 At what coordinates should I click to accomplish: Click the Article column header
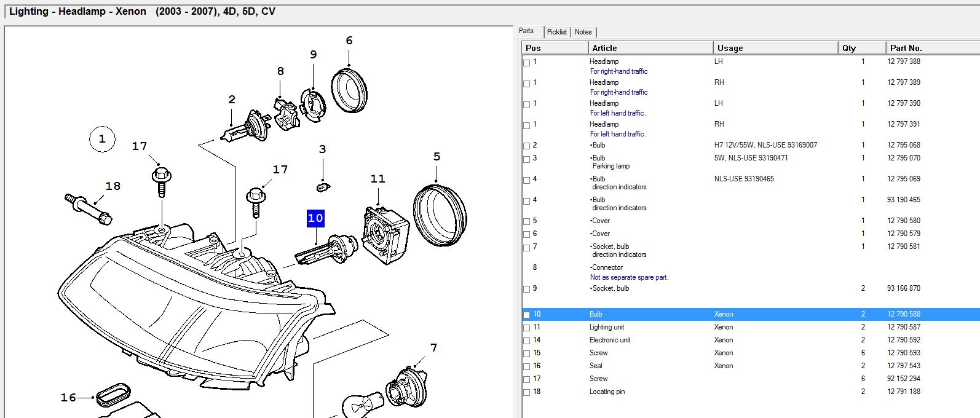tap(604, 48)
